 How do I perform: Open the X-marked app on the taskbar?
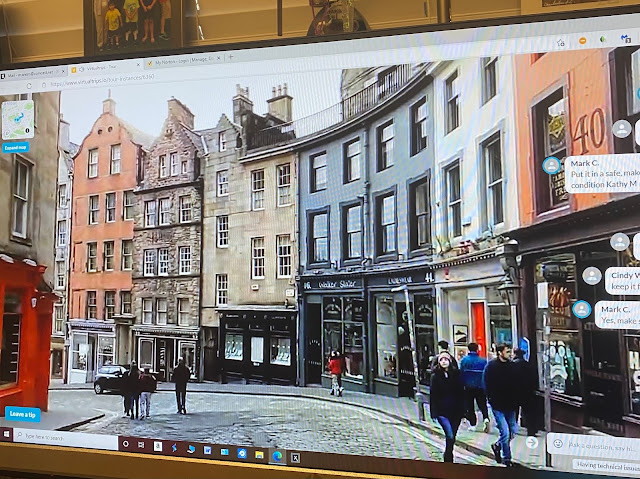coord(295,458)
